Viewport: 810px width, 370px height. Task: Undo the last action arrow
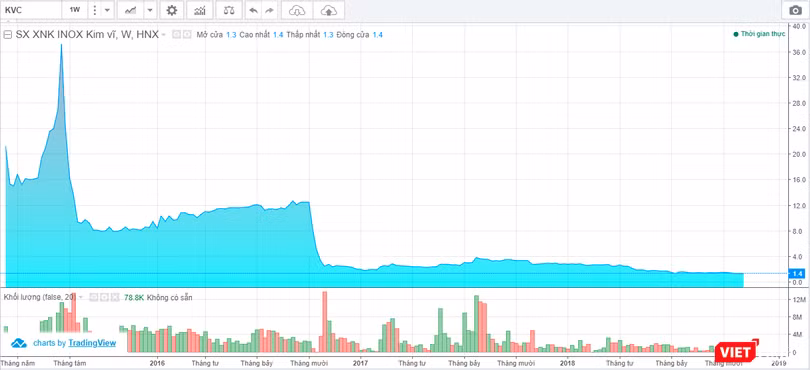[254, 10]
